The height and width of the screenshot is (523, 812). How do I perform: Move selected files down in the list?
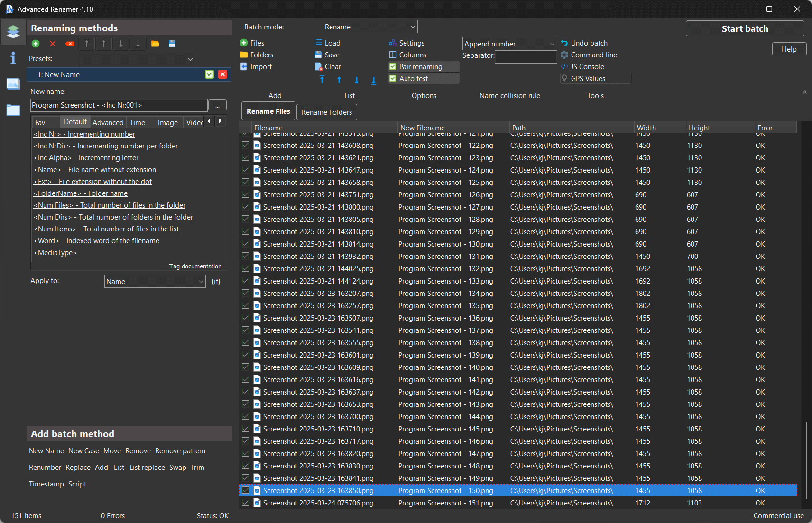click(357, 80)
